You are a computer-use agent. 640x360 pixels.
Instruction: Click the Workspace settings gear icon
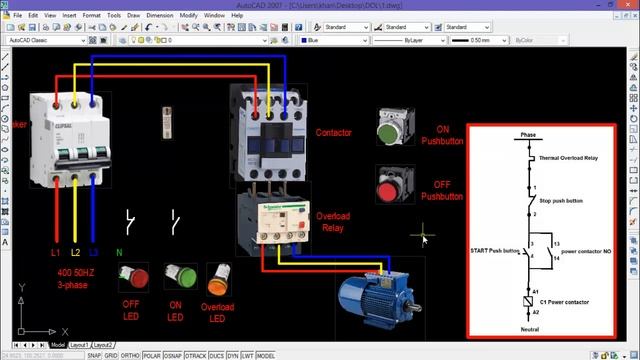tap(93, 40)
